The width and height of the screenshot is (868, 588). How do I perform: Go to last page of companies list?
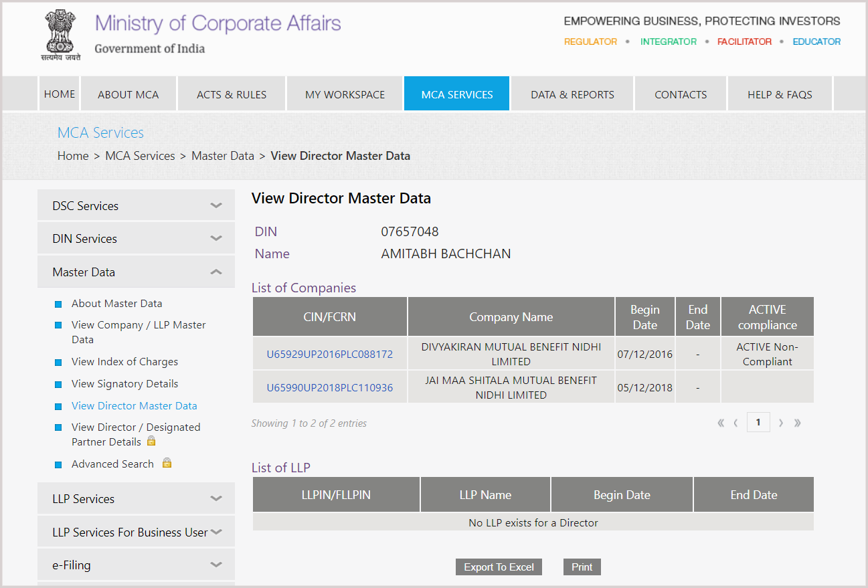[797, 423]
